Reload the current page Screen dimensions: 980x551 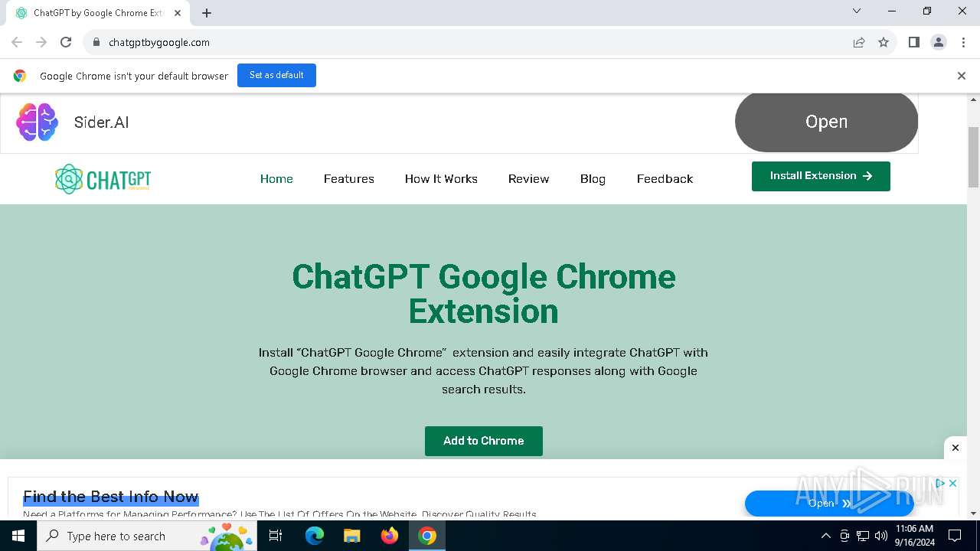(66, 42)
